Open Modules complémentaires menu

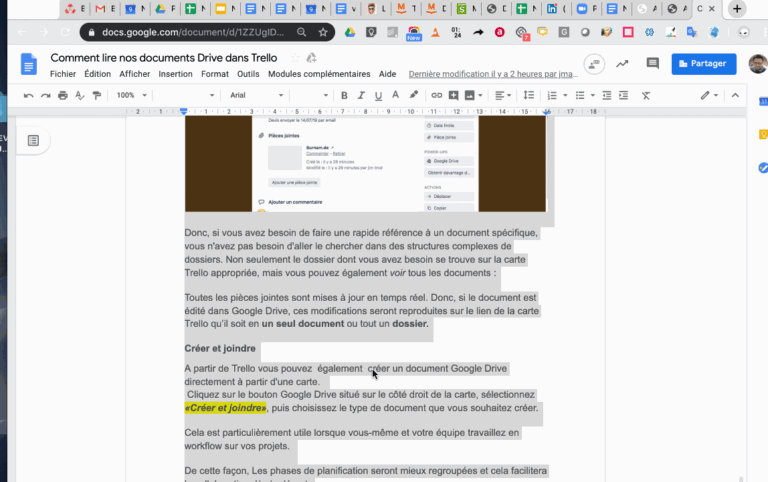point(319,74)
